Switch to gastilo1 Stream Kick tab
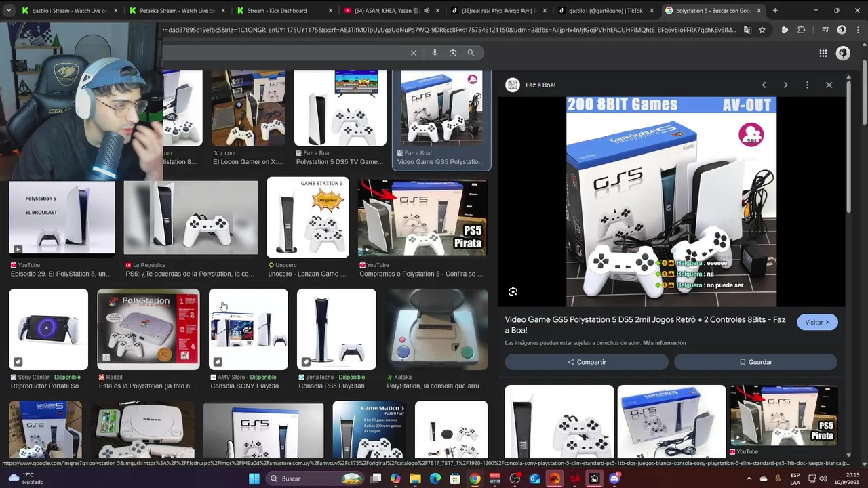Screen dimensions: 868x488 click(x=68, y=11)
